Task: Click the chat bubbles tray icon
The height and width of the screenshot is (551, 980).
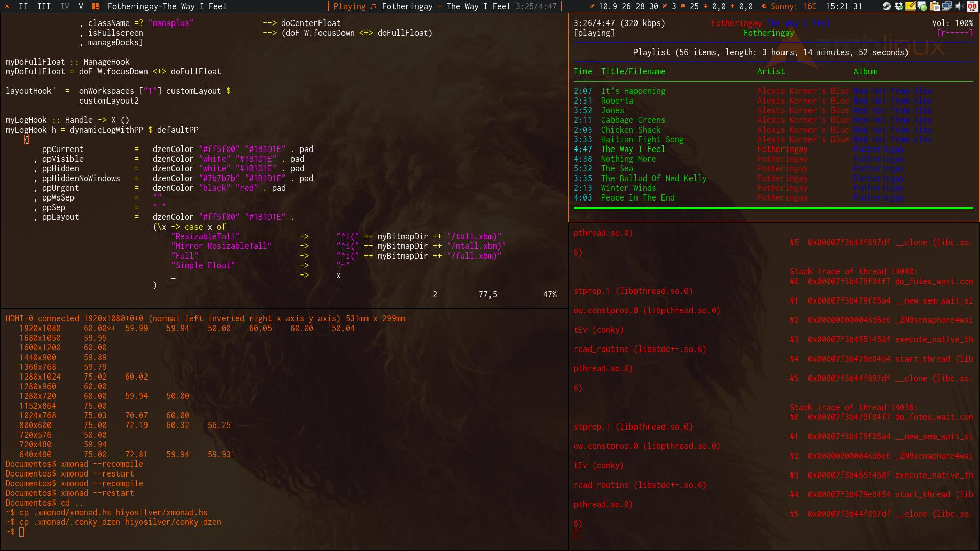Action: (x=922, y=6)
